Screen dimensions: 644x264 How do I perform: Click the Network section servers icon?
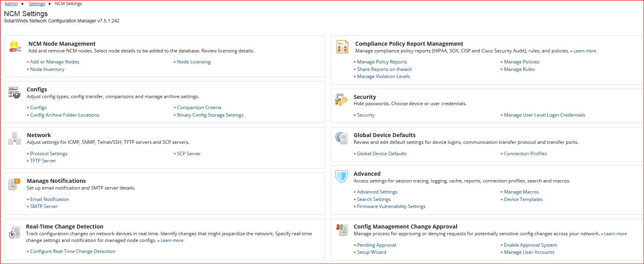coord(15,138)
